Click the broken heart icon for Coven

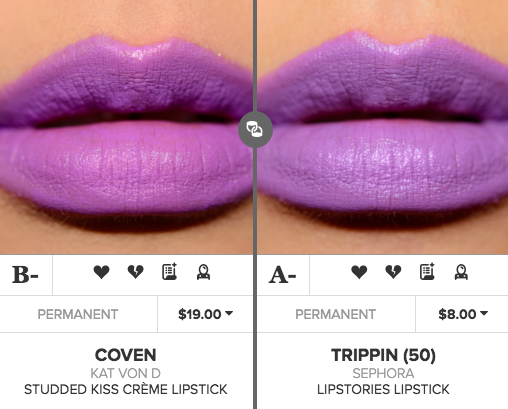(136, 272)
